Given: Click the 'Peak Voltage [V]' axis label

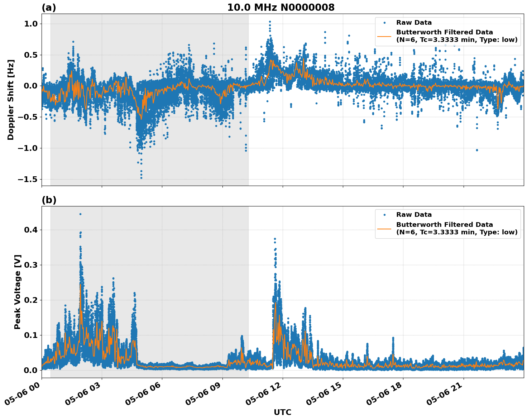Looking at the screenshot, I should coord(18,292).
